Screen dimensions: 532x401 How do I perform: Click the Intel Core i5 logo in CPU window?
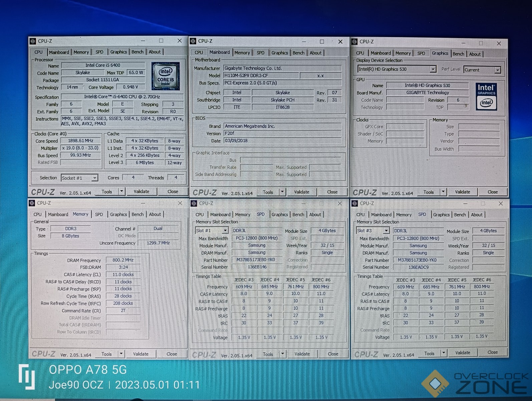click(166, 76)
